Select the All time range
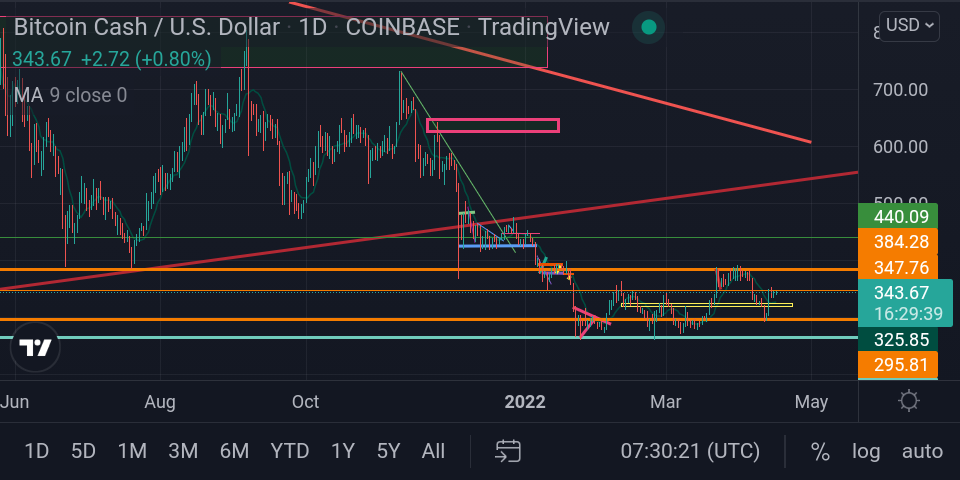This screenshot has width=960, height=480. coord(433,451)
